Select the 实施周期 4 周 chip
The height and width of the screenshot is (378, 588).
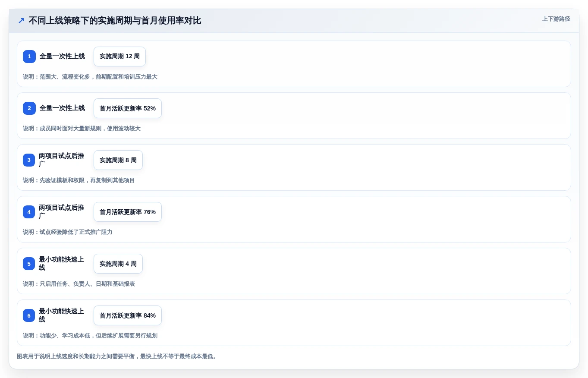click(118, 264)
